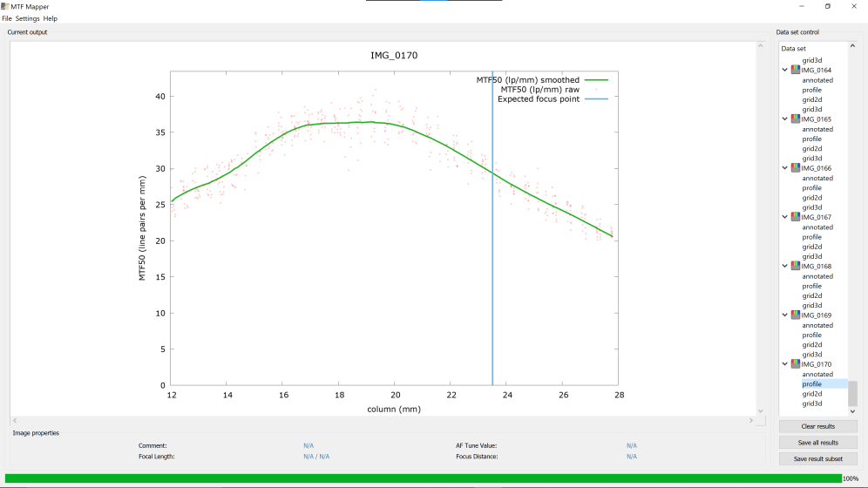Select annotated under IMG_0166

coord(817,178)
